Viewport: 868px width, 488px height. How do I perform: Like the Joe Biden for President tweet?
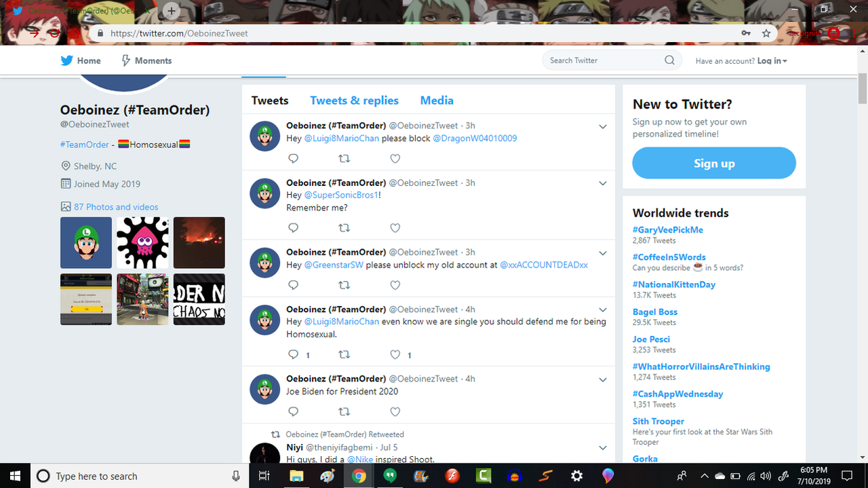395,411
